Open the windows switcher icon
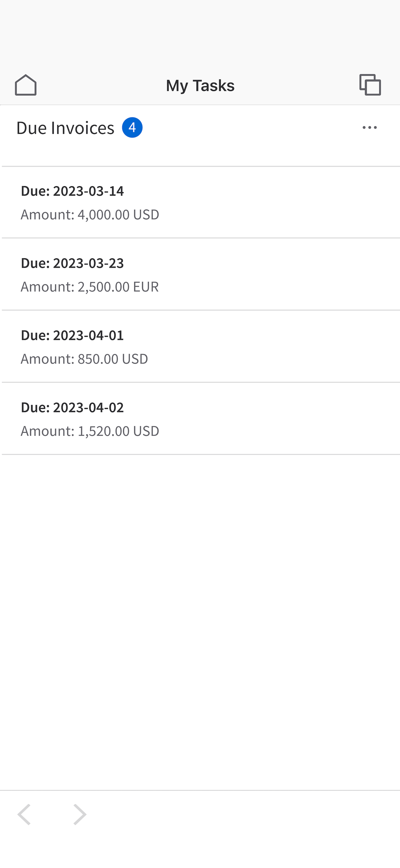This screenshot has height=868, width=400. click(370, 84)
